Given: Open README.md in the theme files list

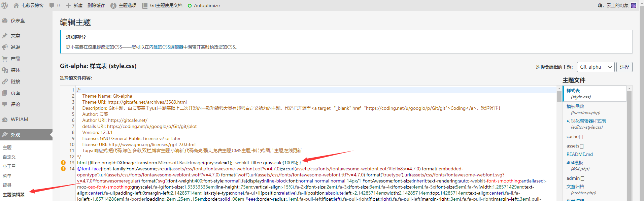Looking at the screenshot, I should pos(579,154).
